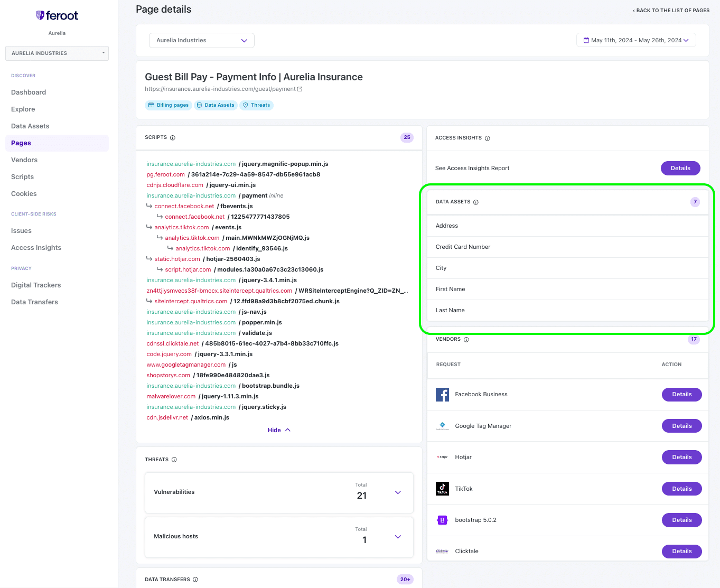Open Data Transfers in the sidebar
Image resolution: width=720 pixels, height=588 pixels.
pyautogui.click(x=34, y=302)
